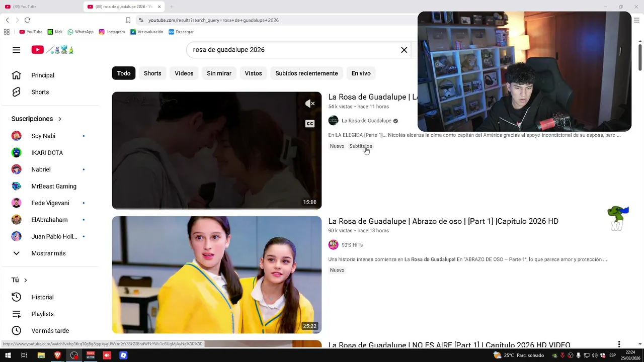Open the LA ELEGIDA video thumbnail
This screenshot has height=362, width=644.
pyautogui.click(x=216, y=150)
